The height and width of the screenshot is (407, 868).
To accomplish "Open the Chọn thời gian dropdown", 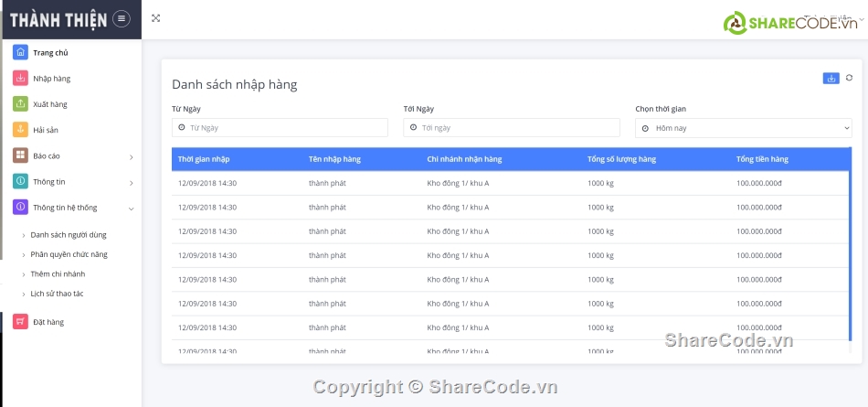I will (743, 128).
